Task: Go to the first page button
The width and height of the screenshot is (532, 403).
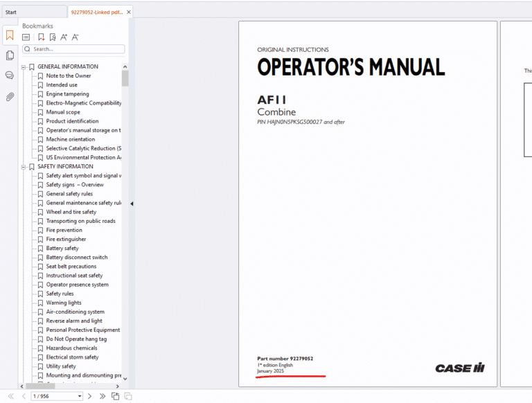Action: [x=11, y=396]
